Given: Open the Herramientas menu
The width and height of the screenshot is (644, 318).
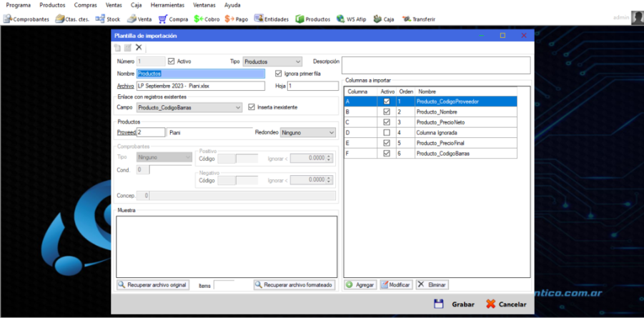Looking at the screenshot, I should pos(167,5).
